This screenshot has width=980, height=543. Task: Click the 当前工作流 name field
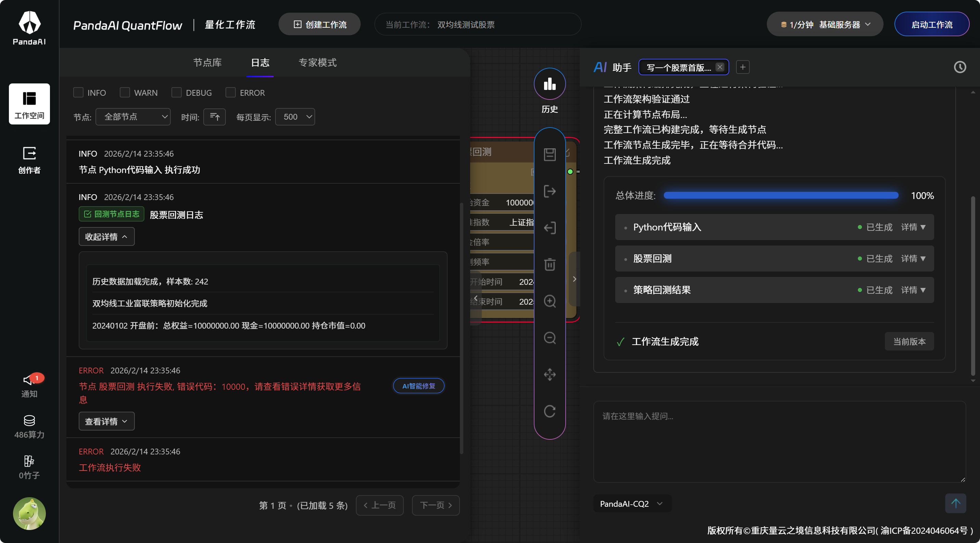click(x=478, y=24)
